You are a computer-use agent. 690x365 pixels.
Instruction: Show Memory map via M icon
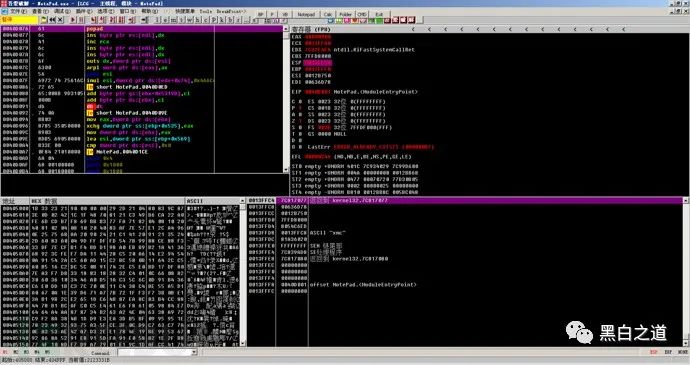click(173, 20)
